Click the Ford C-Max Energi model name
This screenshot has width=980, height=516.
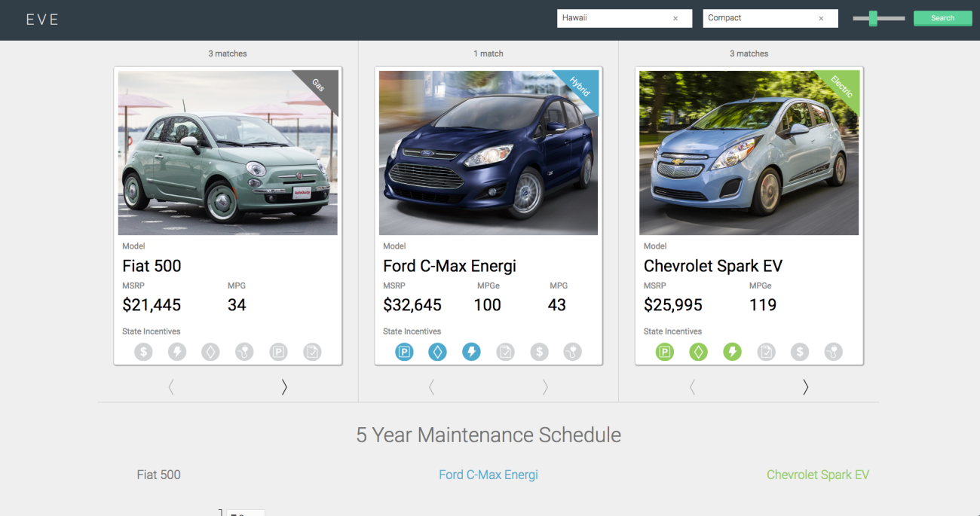[x=449, y=266]
